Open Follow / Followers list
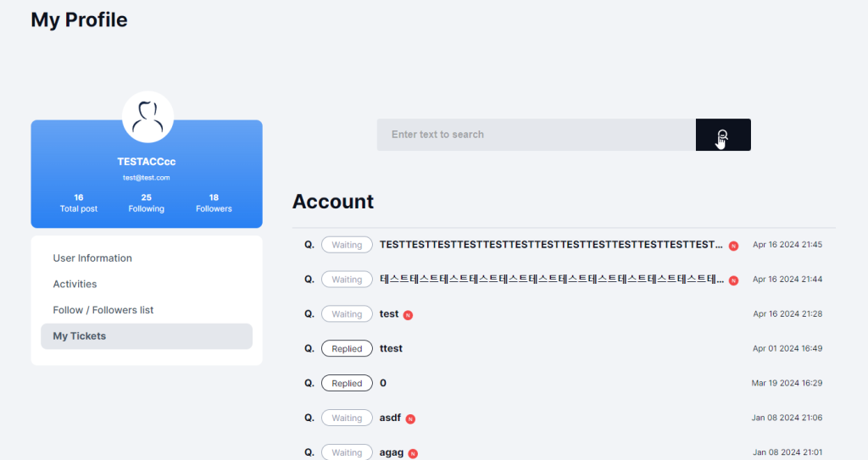 pyautogui.click(x=103, y=310)
